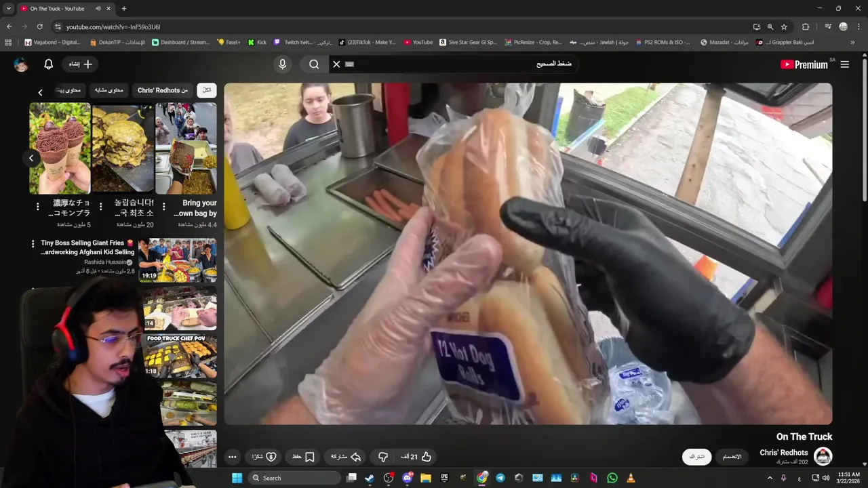The height and width of the screenshot is (488, 868).
Task: Select the 'Chris' Redhots' filter chip
Action: pyautogui.click(x=163, y=90)
